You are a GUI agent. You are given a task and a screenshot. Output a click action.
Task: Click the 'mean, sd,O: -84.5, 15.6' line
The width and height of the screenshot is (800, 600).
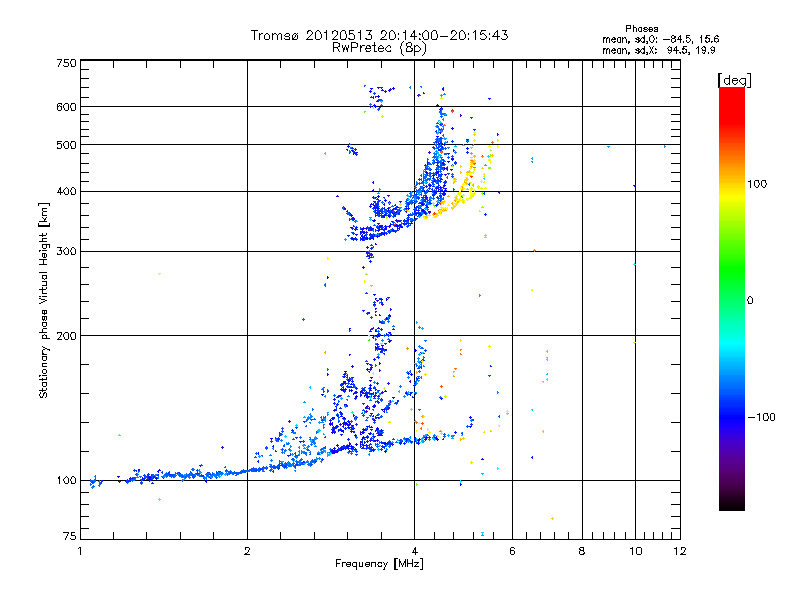click(x=661, y=39)
